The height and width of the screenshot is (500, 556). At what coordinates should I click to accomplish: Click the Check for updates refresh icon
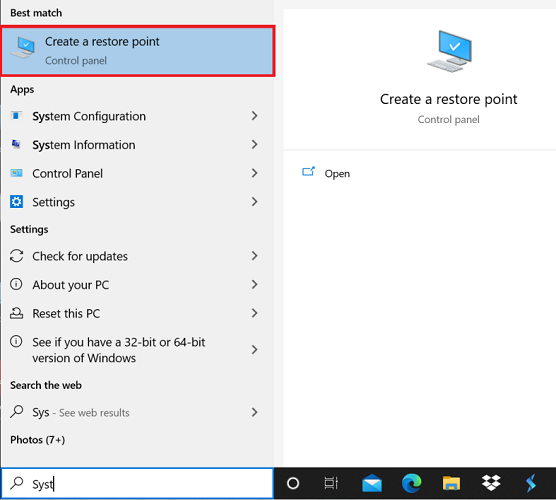tap(16, 256)
